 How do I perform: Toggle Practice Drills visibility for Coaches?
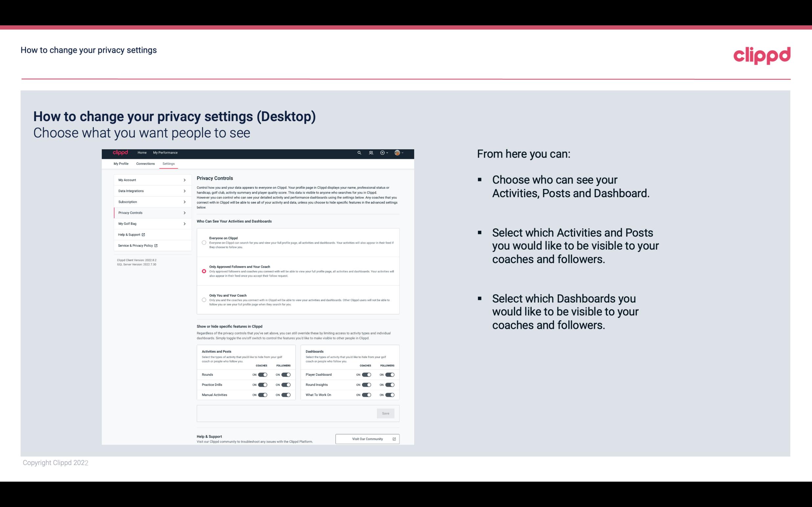262,384
